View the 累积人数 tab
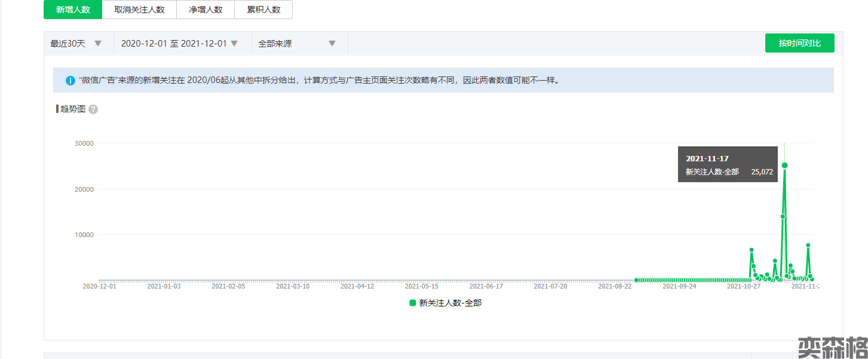The image size is (868, 359). tap(263, 10)
